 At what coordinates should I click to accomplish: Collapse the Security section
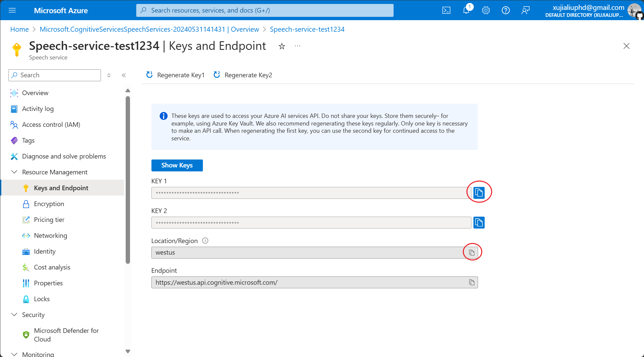pyautogui.click(x=14, y=315)
